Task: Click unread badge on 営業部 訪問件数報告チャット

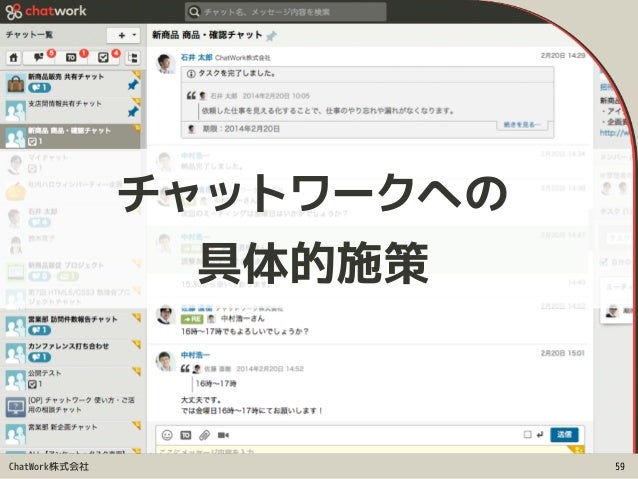Action: click(39, 330)
